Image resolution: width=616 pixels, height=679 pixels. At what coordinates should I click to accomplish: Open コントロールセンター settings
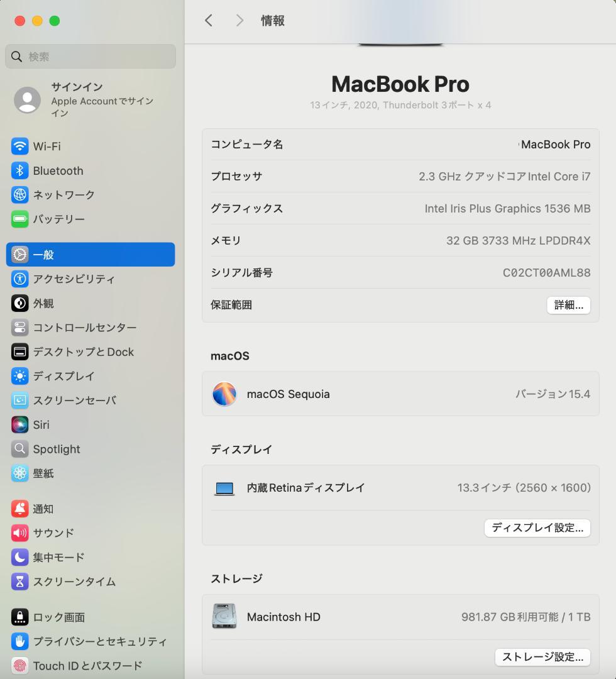[x=18, y=328]
